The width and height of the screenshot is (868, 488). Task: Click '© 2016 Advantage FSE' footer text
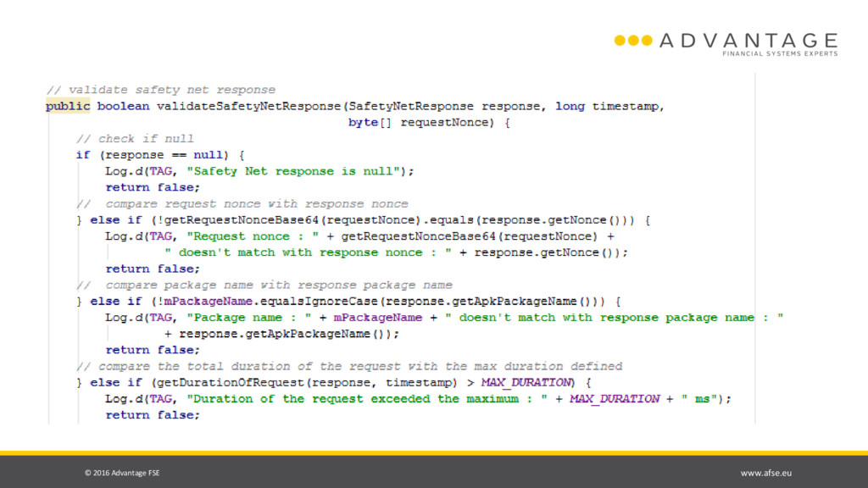122,473
